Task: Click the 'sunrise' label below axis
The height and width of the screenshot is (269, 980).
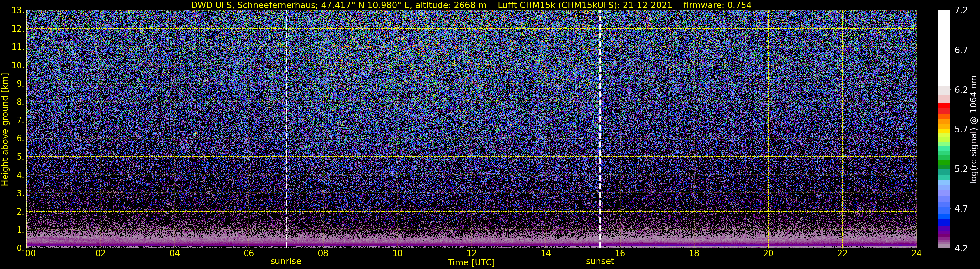Action: tap(286, 262)
